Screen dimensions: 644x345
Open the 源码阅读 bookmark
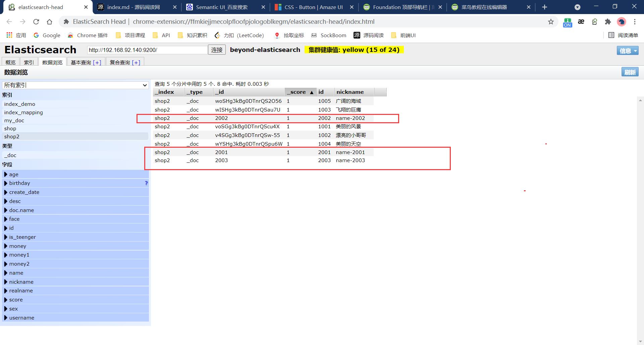369,35
